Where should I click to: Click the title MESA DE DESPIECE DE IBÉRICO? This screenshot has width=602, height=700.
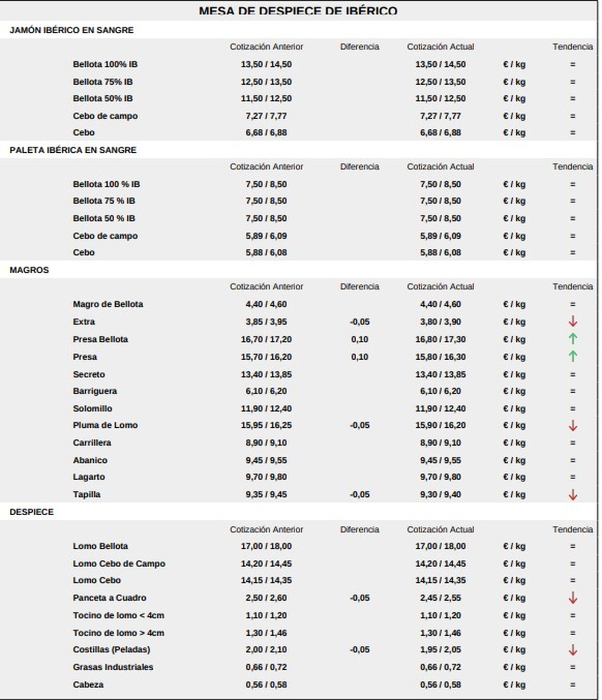(x=298, y=11)
